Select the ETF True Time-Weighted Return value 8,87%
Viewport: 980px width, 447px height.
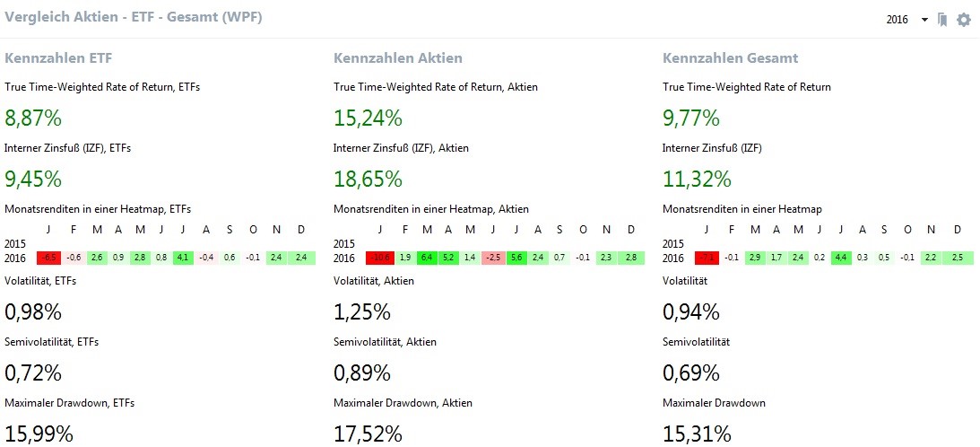tap(34, 118)
